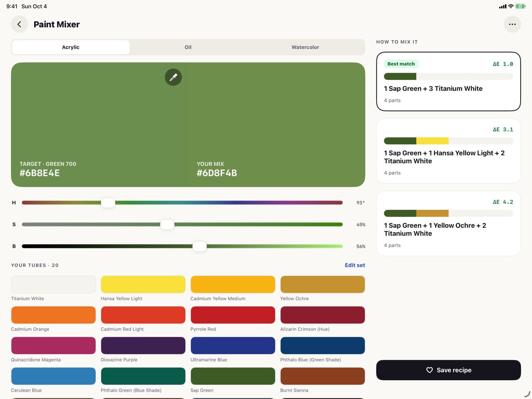Screen dimensions: 532x399
Task: Select the Cadmium Red Light swatch
Action: [x=143, y=315]
